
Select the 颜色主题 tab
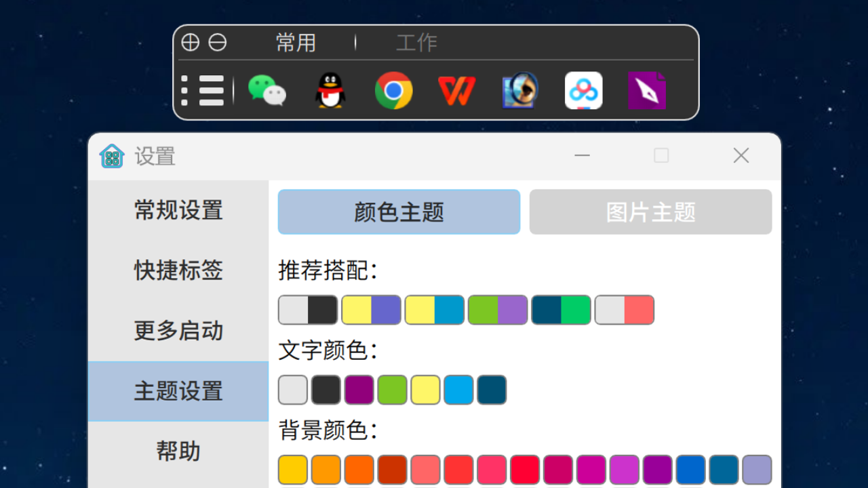[x=399, y=211]
